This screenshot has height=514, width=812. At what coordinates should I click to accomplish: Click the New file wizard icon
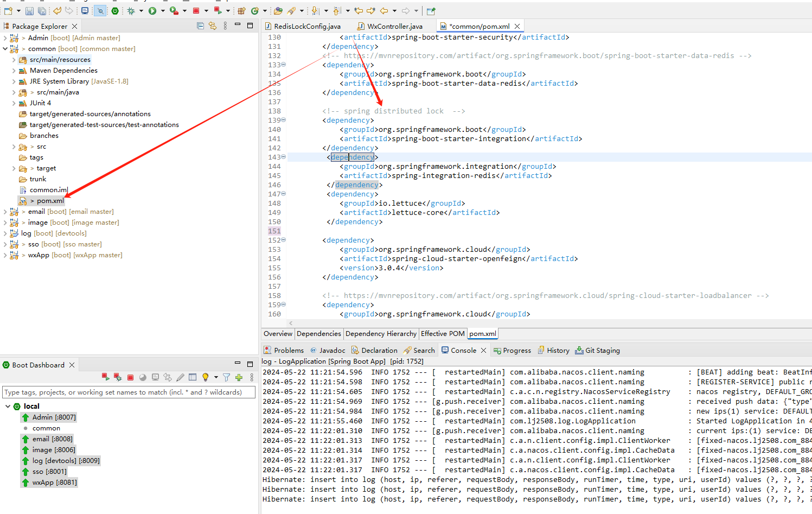pos(8,11)
